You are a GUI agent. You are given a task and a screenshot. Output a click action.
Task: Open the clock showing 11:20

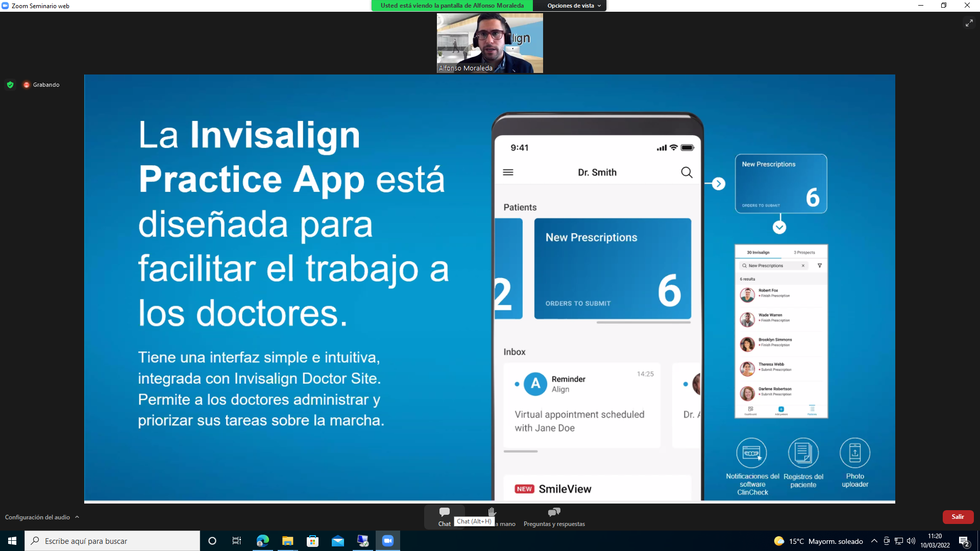[x=935, y=541]
